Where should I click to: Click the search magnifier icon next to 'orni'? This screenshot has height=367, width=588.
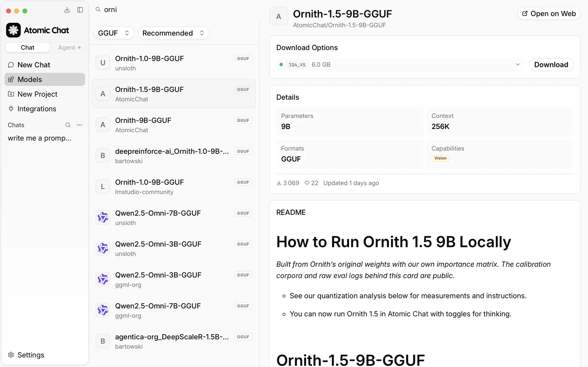(98, 10)
